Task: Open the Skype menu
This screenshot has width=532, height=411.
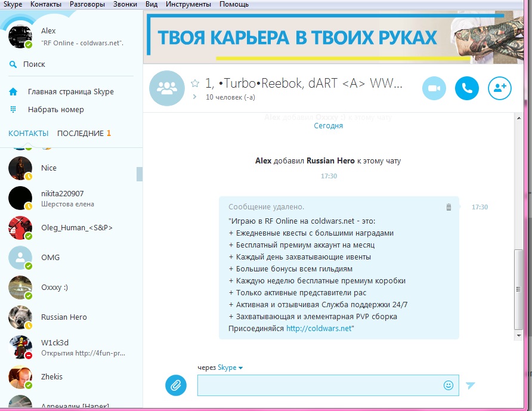Action: (x=13, y=4)
